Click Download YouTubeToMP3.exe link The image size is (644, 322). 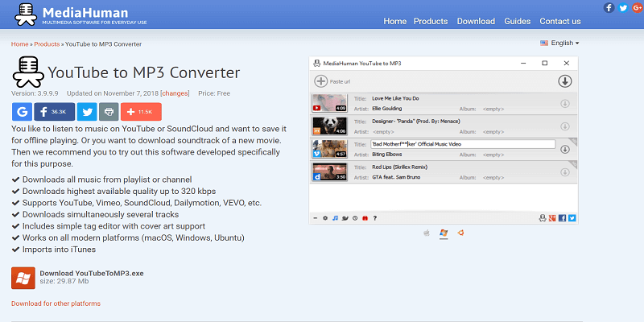[x=92, y=273]
